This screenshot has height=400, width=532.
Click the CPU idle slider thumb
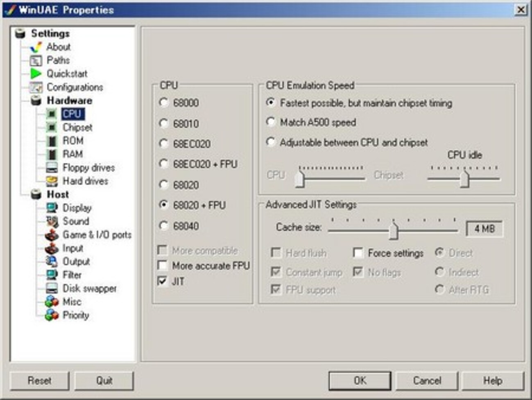464,179
